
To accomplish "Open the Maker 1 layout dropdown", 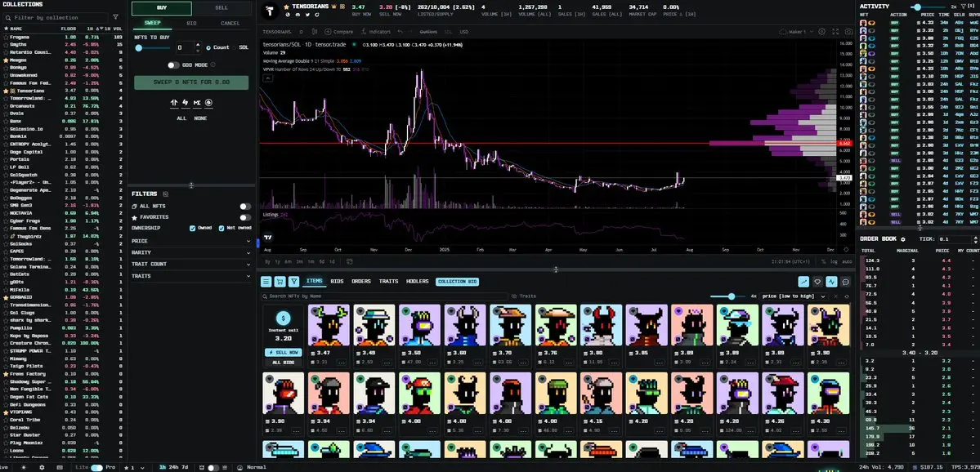I will tap(795, 31).
